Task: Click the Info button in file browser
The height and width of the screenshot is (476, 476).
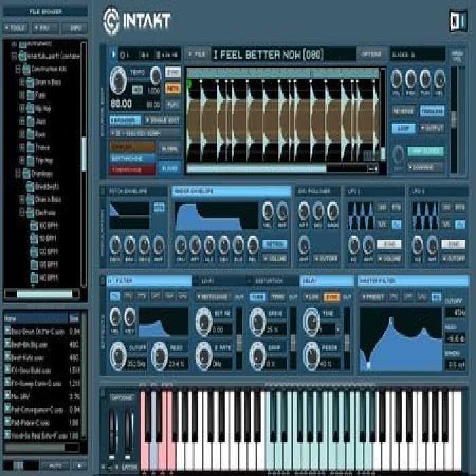Action: (75, 28)
